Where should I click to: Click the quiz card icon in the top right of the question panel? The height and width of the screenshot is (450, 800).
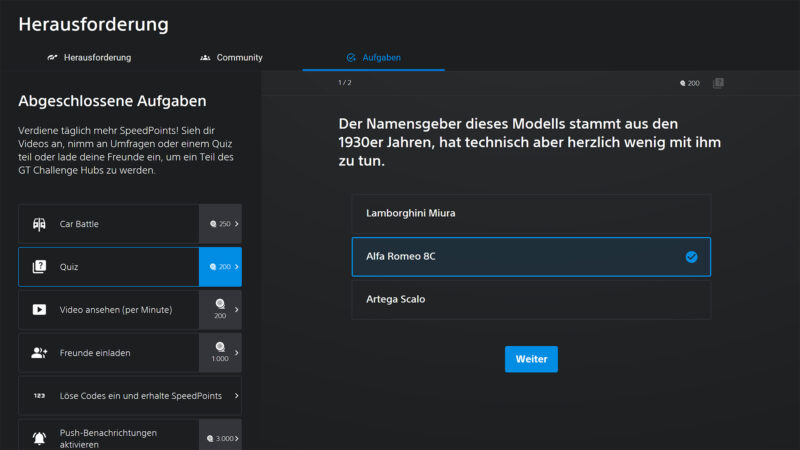coord(718,83)
